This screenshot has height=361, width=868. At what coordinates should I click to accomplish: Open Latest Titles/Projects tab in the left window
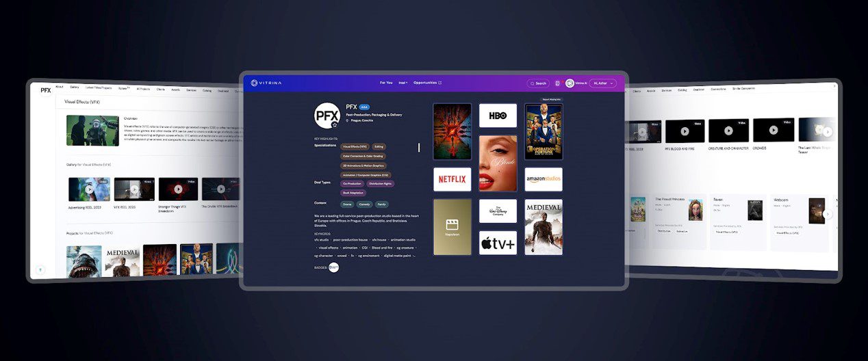pyautogui.click(x=99, y=88)
